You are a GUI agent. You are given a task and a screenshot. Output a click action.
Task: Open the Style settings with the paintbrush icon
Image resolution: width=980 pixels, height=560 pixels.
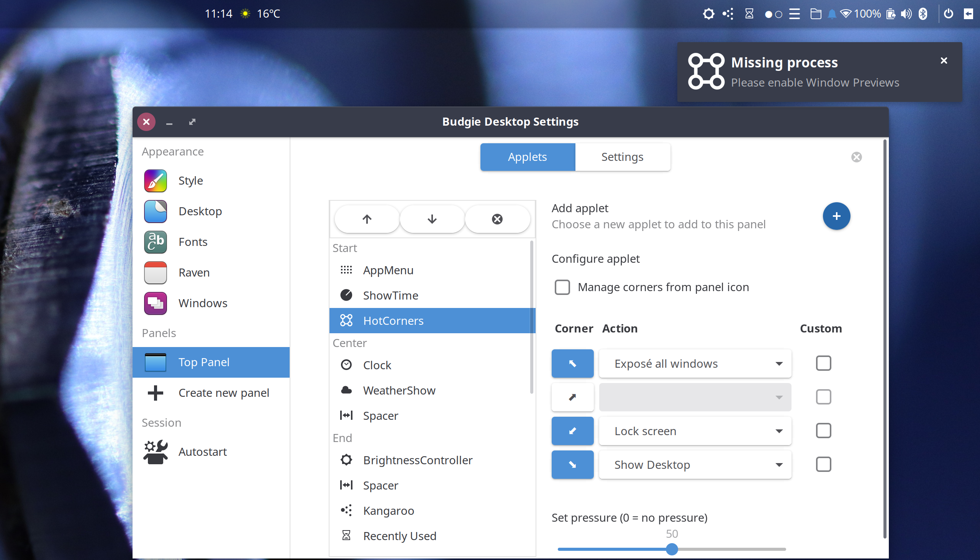[x=155, y=180]
